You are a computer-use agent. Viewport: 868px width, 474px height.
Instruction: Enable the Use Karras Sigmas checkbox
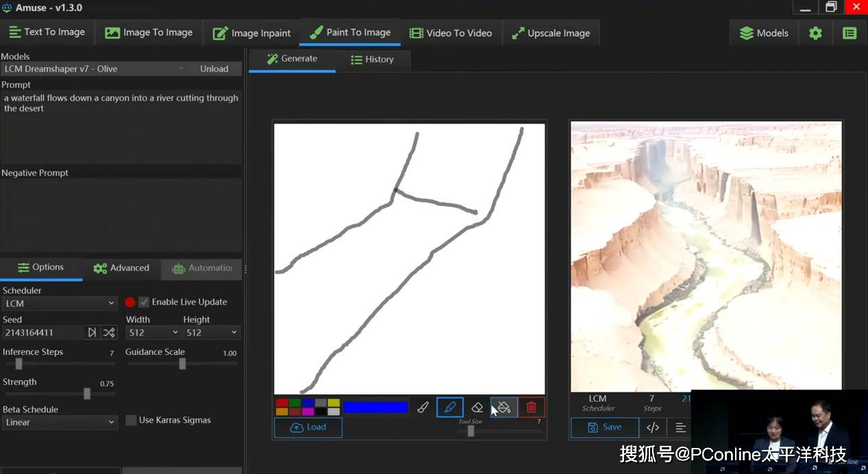[x=131, y=421]
